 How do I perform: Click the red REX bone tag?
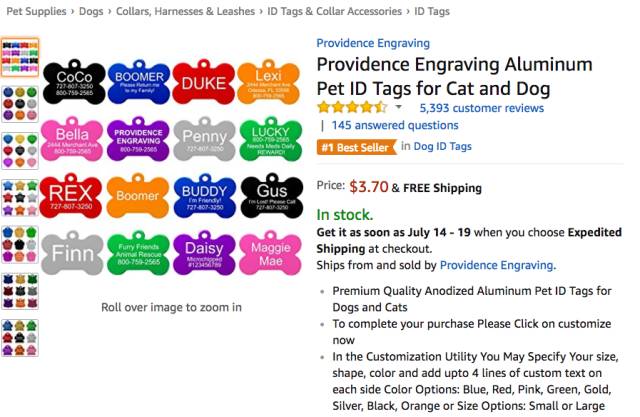click(71, 197)
